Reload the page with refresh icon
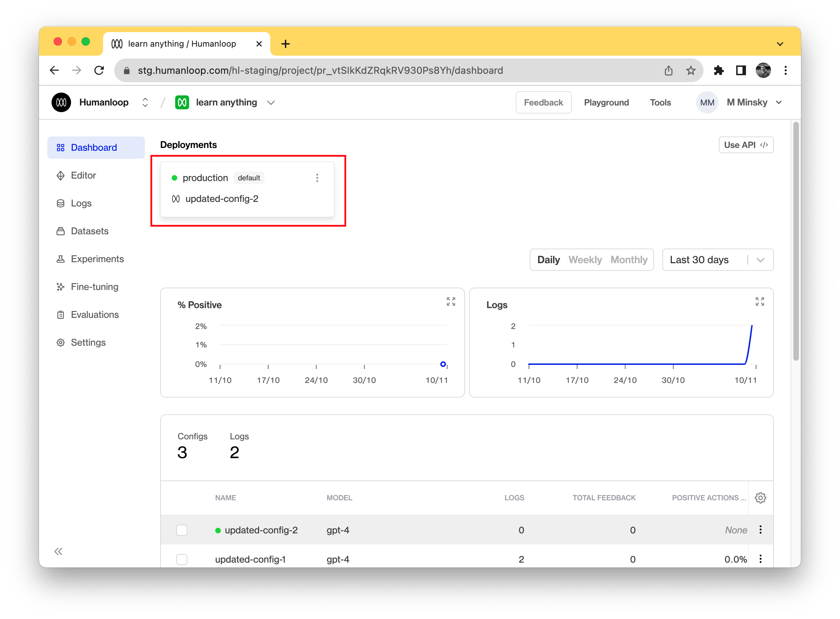 99,70
